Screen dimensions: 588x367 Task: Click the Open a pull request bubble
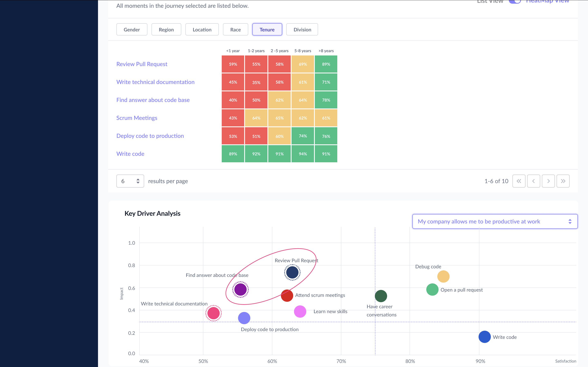(x=432, y=290)
